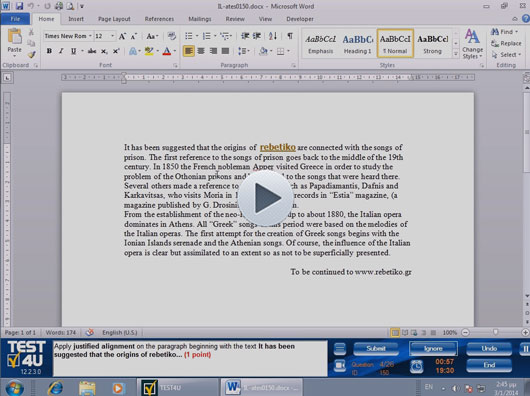Viewport: 530px width, 396px height.
Task: Toggle Italic formatting
Action: [x=61, y=51]
